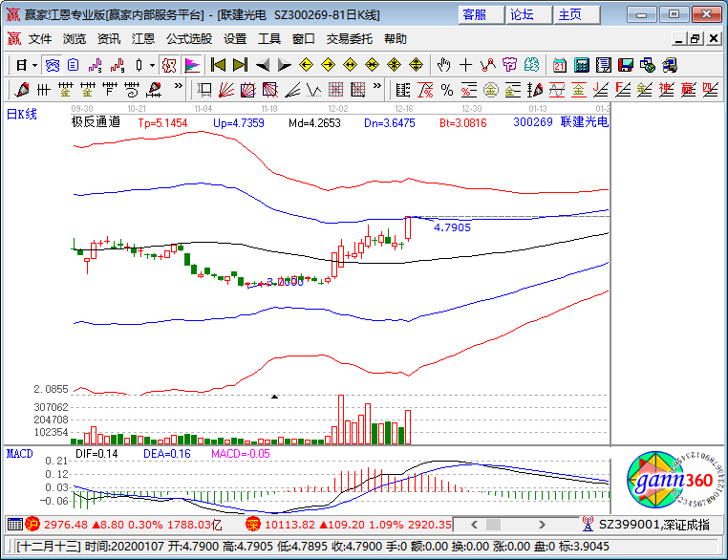The width and height of the screenshot is (728, 560).
Task: Click the purple step-line 3 icon
Action: click(96, 66)
